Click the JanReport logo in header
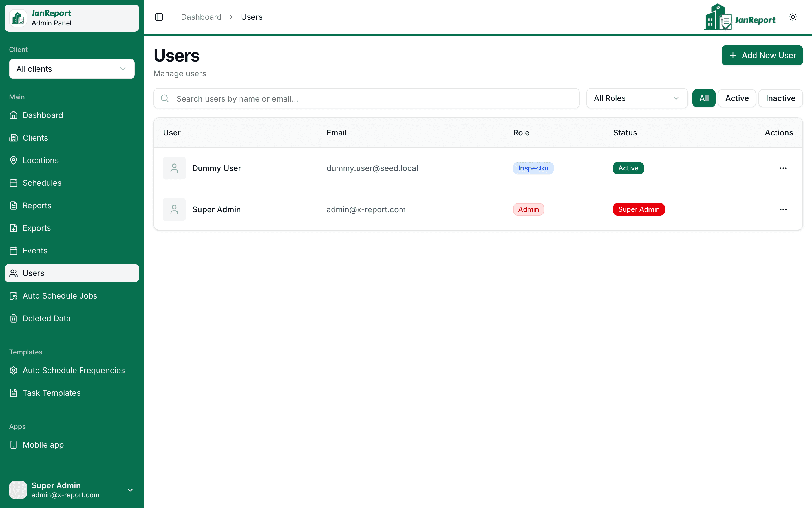Screen dimensions: 812x508 (740, 17)
